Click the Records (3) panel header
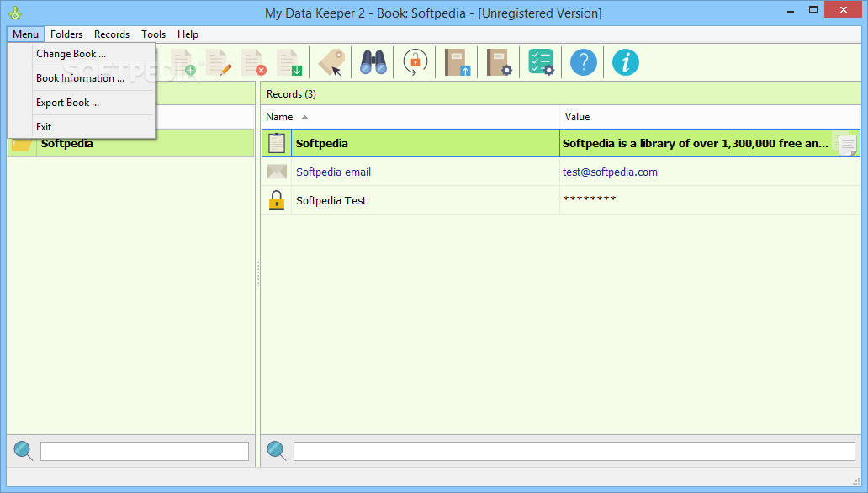868x493 pixels. tap(561, 93)
